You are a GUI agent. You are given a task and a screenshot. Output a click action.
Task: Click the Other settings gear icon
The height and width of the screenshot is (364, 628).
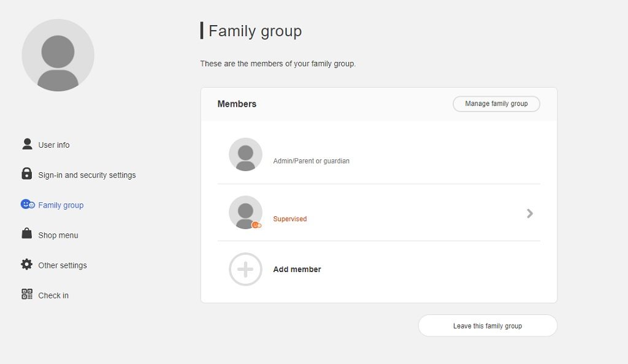coord(27,264)
